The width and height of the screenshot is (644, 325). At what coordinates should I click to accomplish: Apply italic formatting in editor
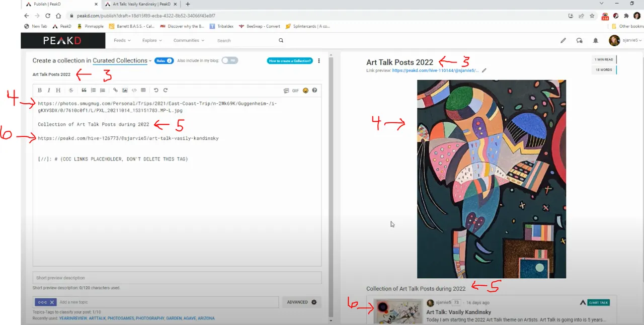pyautogui.click(x=49, y=91)
